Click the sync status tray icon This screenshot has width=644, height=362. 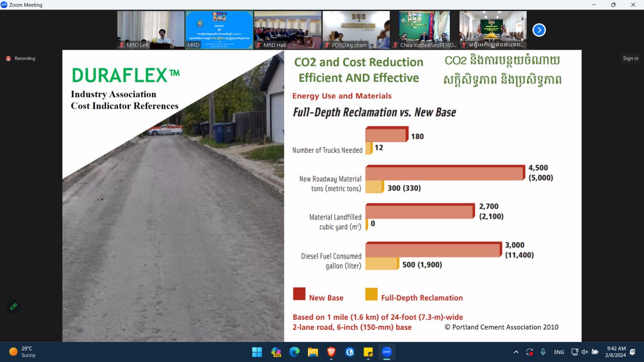coord(529,352)
